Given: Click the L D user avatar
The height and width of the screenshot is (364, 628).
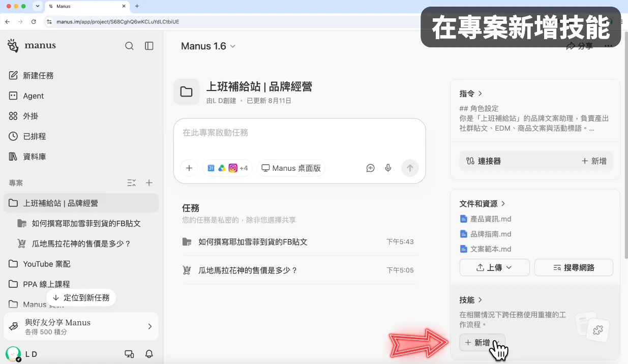Looking at the screenshot, I should click(x=13, y=354).
